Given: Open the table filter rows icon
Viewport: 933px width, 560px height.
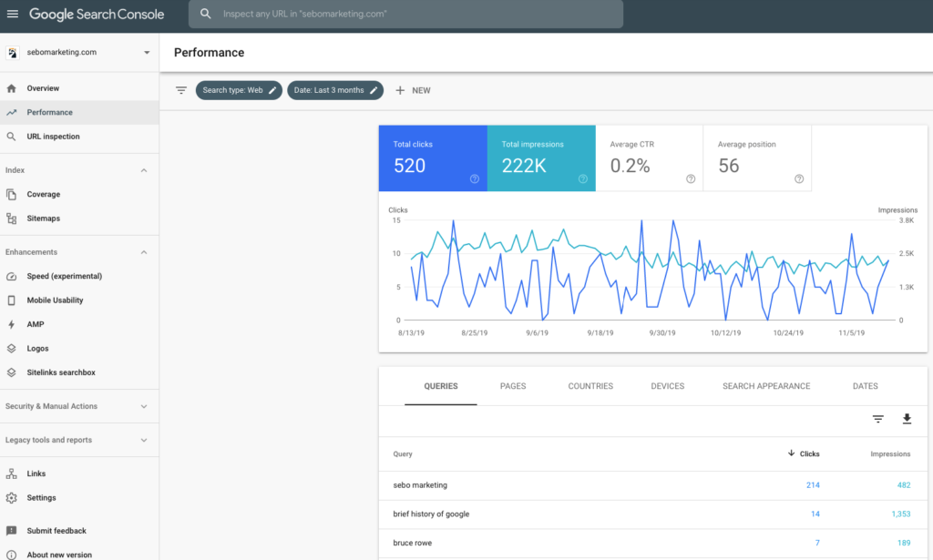Looking at the screenshot, I should [x=878, y=419].
